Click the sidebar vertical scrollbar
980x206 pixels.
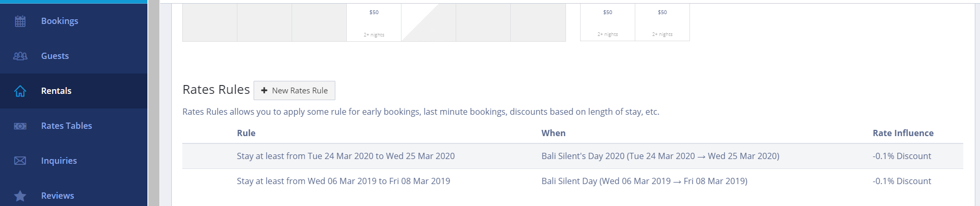click(154, 103)
